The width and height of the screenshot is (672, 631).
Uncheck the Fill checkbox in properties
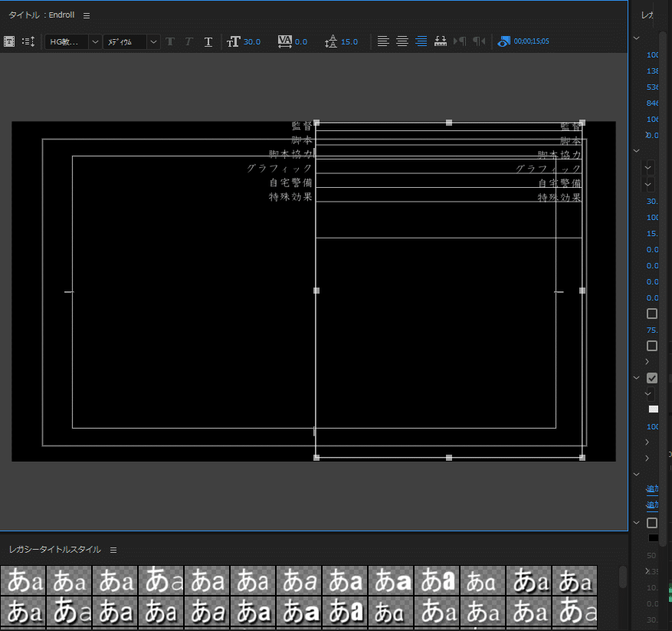(652, 378)
